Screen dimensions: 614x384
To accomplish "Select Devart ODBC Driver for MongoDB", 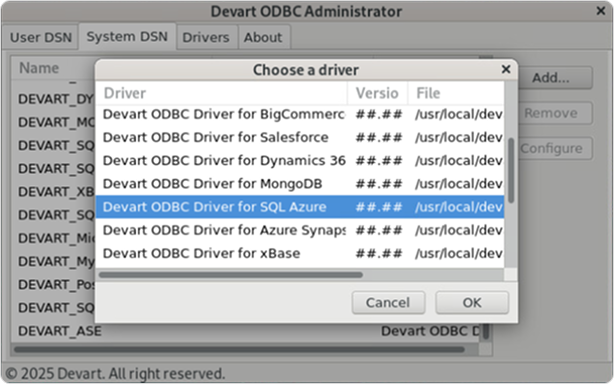I will click(x=300, y=184).
